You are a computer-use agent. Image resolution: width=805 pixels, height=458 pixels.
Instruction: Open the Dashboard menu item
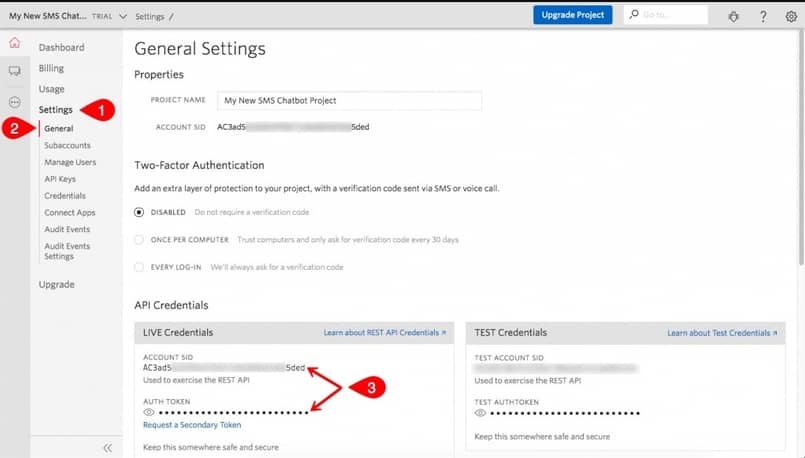coord(61,47)
